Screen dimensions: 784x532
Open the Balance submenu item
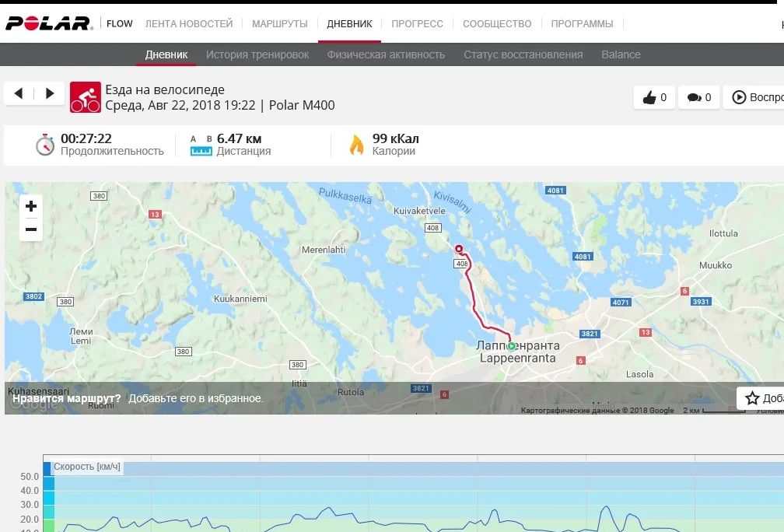621,54
